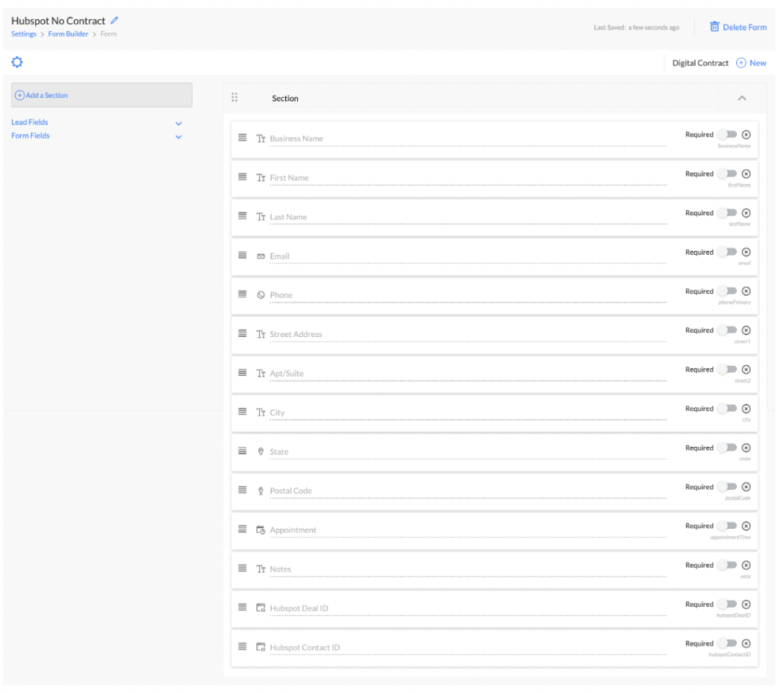The width and height of the screenshot is (784, 693).
Task: Click the location pin icon on the State field
Action: [261, 451]
